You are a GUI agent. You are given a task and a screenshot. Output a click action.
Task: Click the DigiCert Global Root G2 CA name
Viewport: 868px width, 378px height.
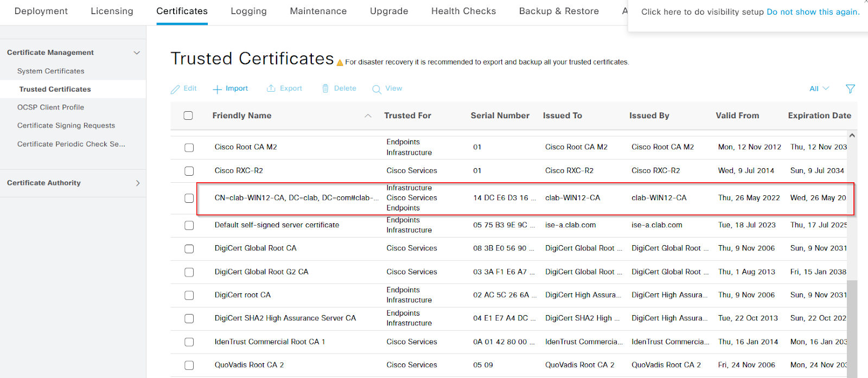click(261, 272)
